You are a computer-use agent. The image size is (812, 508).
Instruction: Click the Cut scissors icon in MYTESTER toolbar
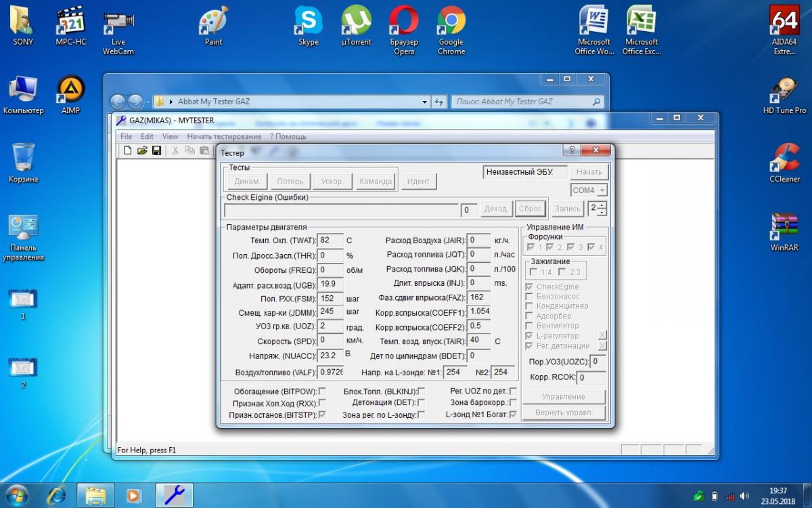click(175, 150)
